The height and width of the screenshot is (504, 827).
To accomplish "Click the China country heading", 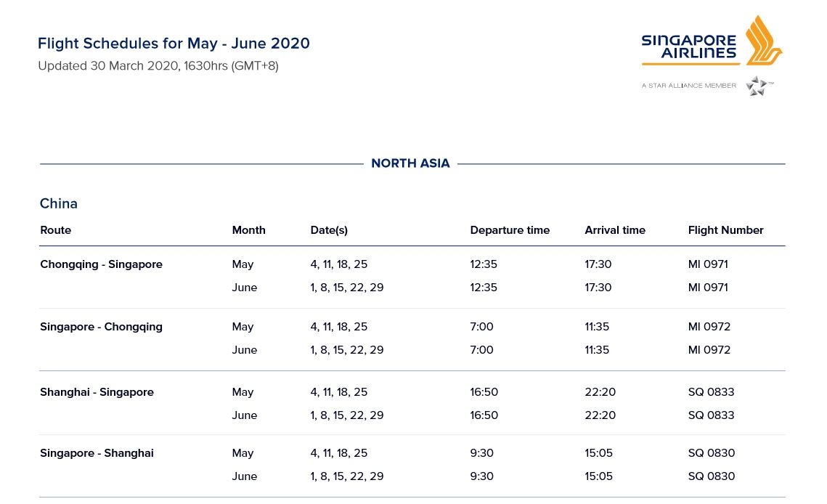I will point(59,203).
